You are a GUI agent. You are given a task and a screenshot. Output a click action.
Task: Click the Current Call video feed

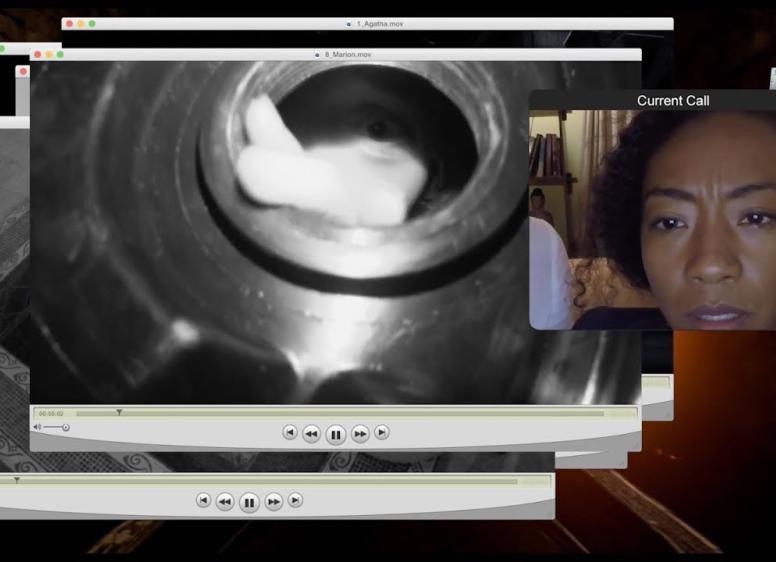(652, 220)
